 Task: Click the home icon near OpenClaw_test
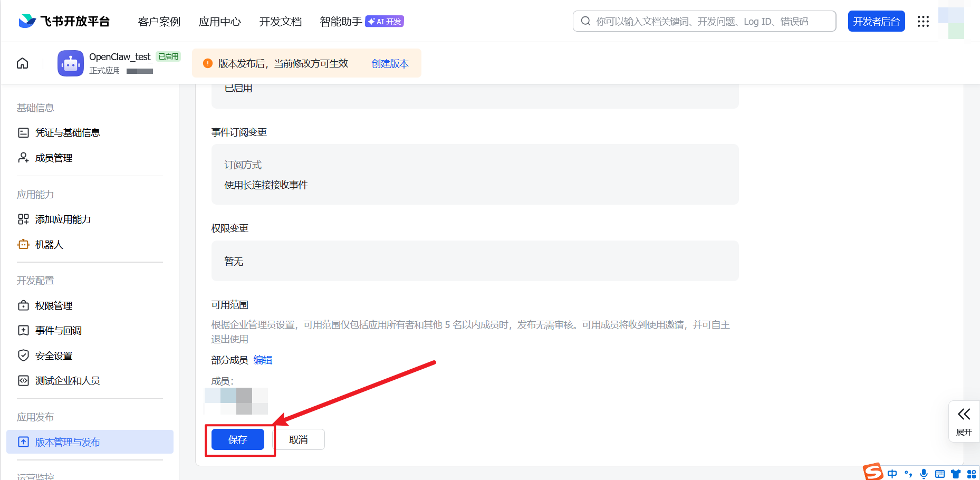click(22, 63)
